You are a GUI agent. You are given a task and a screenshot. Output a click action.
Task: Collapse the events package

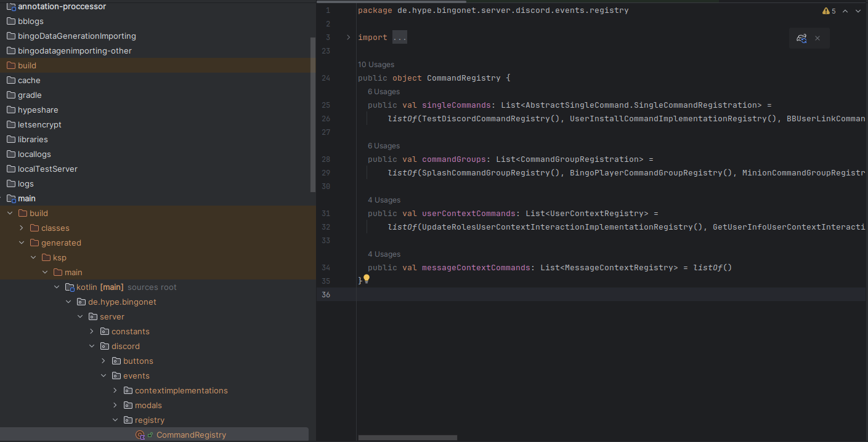pyautogui.click(x=103, y=376)
